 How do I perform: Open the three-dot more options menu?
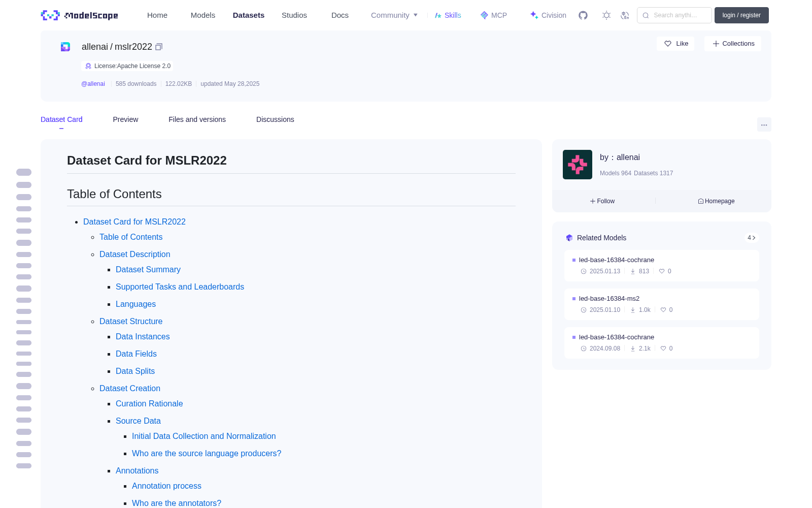click(764, 125)
